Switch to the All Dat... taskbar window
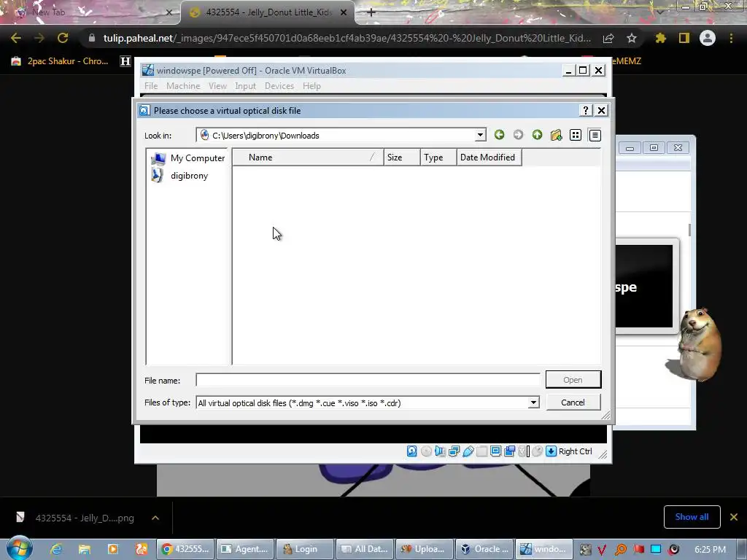 pyautogui.click(x=365, y=549)
